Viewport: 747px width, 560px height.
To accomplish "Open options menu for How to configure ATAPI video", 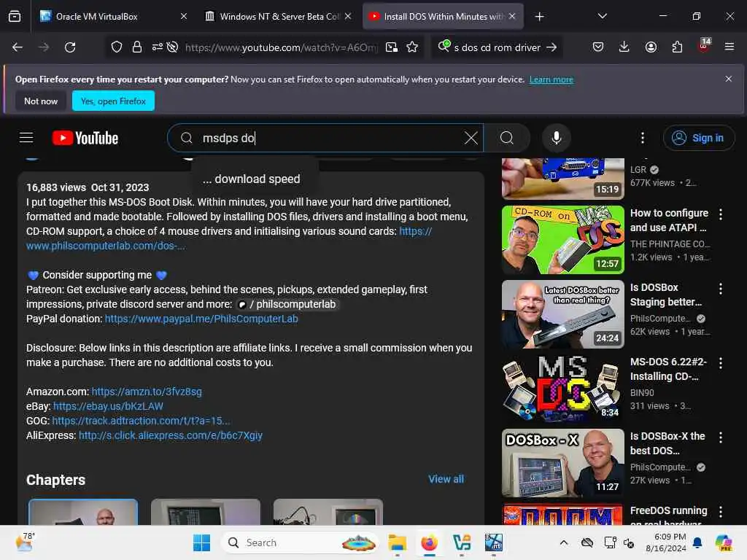I will click(720, 214).
